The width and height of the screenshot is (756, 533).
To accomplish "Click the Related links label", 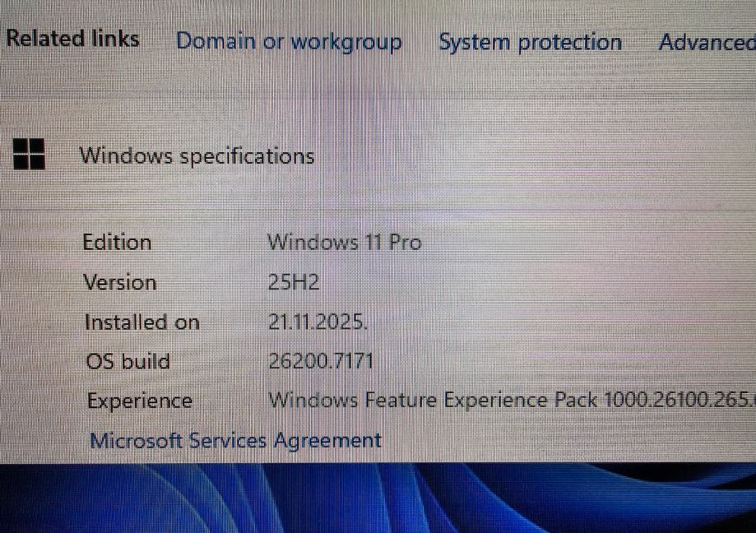I will [x=73, y=39].
